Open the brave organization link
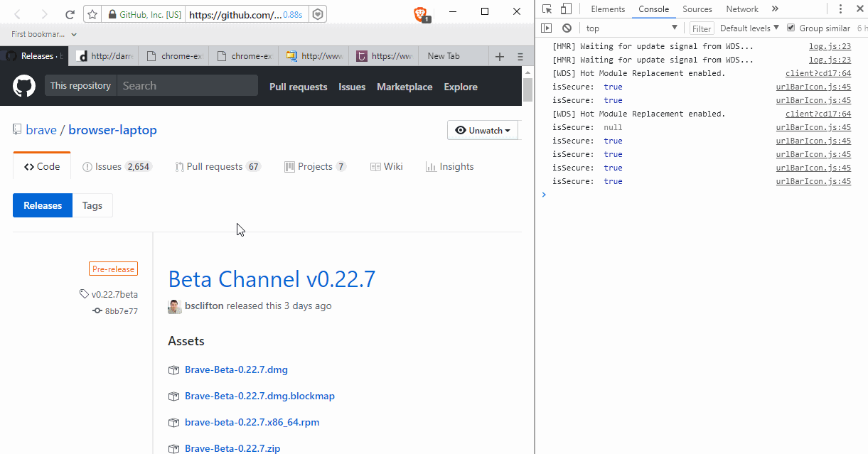The image size is (868, 454). coord(41,130)
